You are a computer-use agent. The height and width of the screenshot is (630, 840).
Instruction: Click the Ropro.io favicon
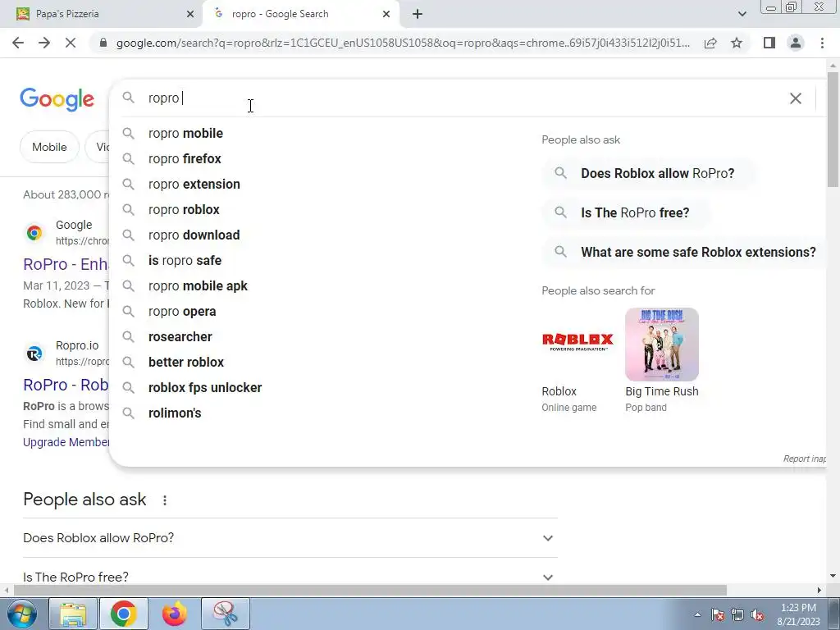[34, 353]
